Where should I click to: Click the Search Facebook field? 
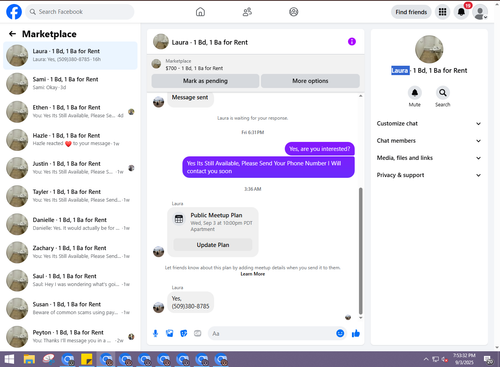click(80, 12)
